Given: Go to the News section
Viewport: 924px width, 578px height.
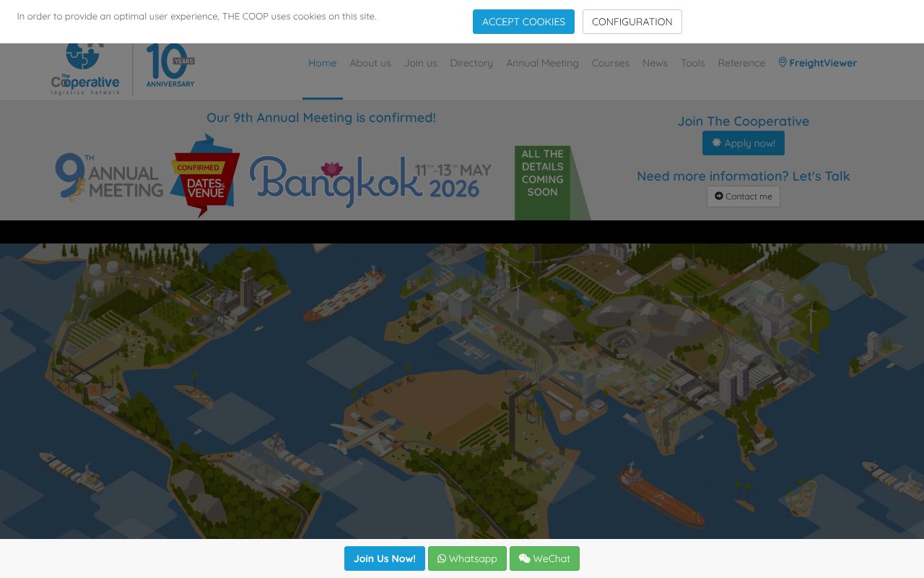Looking at the screenshot, I should [x=655, y=64].
